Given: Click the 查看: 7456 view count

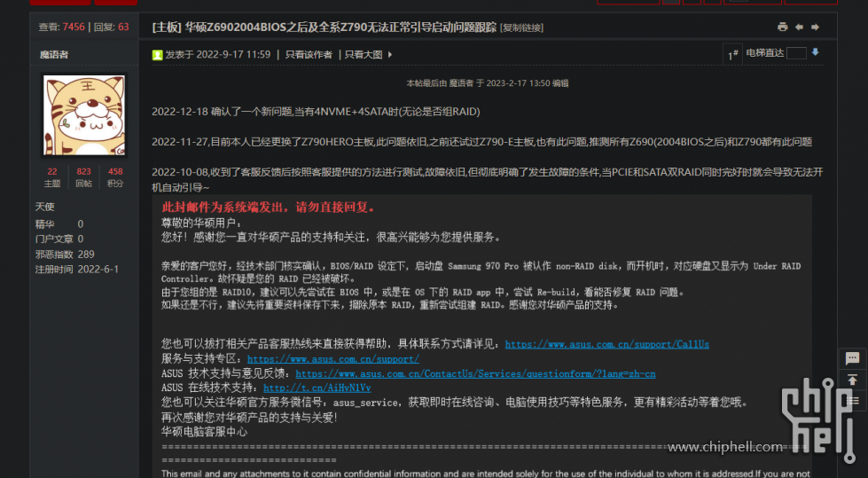Looking at the screenshot, I should (x=61, y=27).
